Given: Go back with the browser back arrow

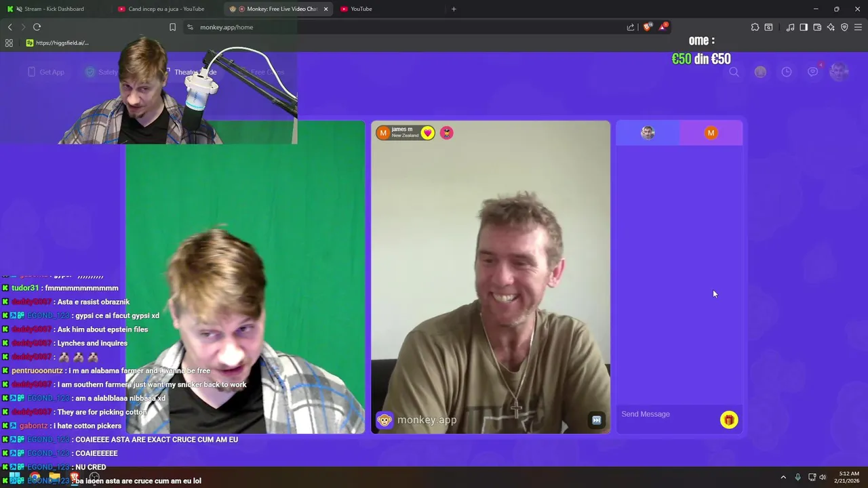Looking at the screenshot, I should (x=9, y=27).
